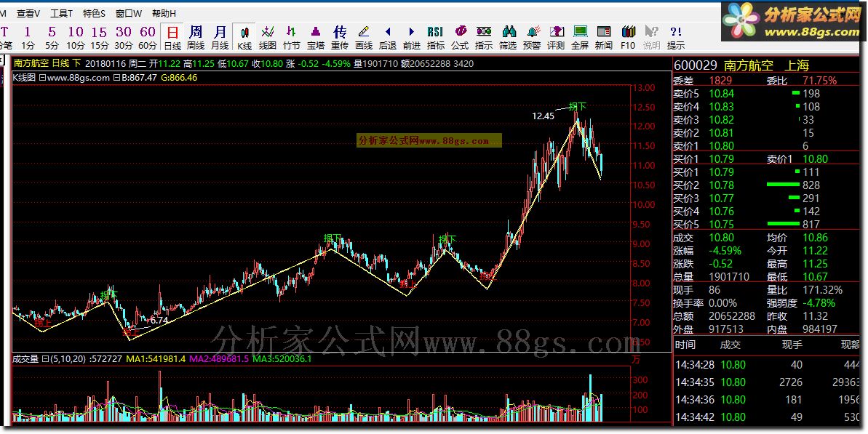Viewport: 868px width, 434px height.
Task: Open the 提示 tips help icon
Action: click(x=676, y=38)
